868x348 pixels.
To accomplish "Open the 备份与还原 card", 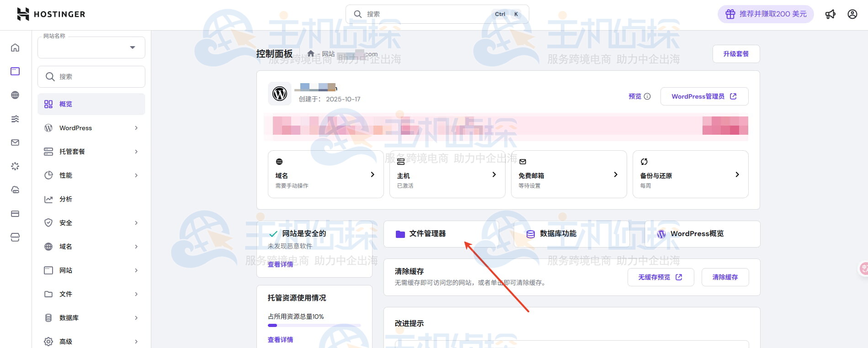I will [691, 174].
